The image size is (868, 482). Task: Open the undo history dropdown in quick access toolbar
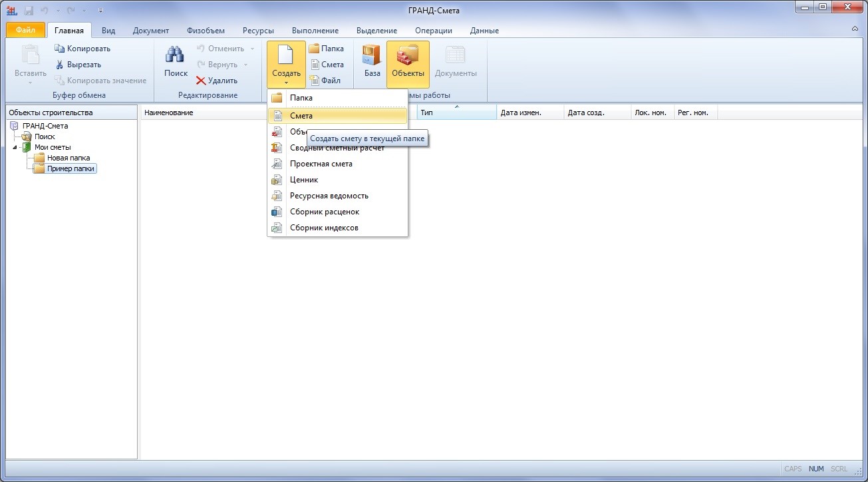58,11
